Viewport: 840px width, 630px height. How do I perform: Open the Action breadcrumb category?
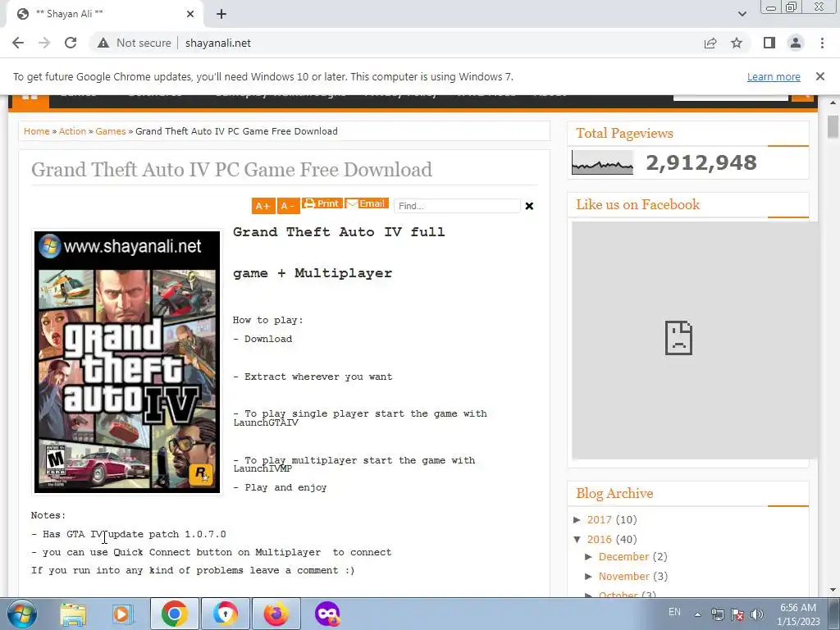[x=72, y=131]
